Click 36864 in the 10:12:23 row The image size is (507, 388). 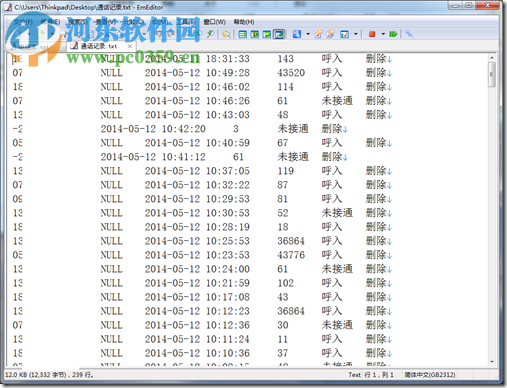tap(291, 311)
